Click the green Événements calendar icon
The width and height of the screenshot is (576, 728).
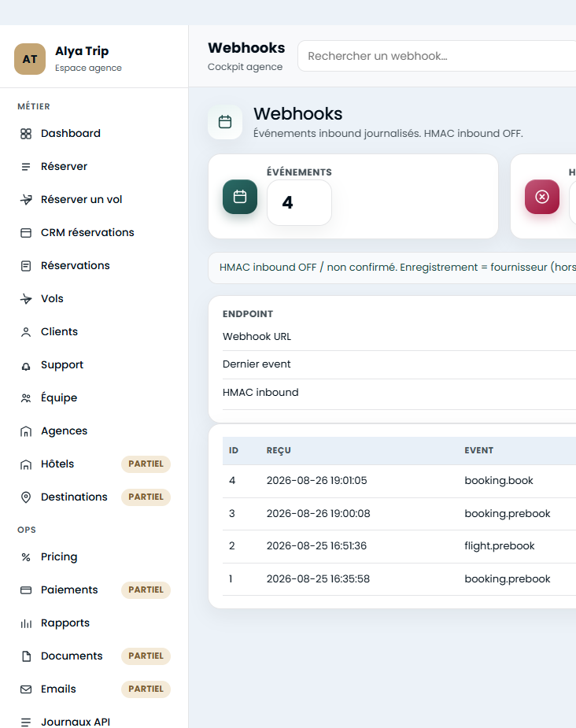click(x=240, y=197)
